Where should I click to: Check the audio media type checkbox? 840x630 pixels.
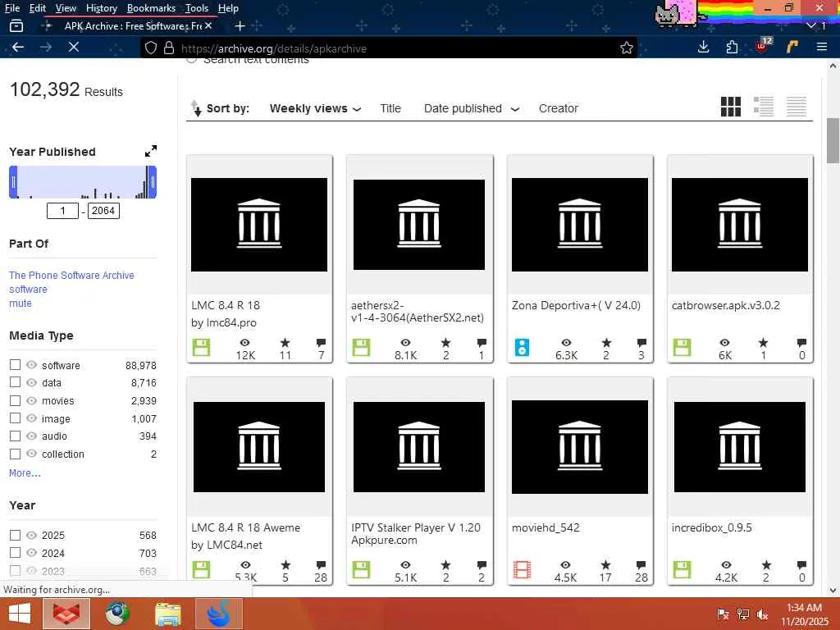pyautogui.click(x=15, y=436)
